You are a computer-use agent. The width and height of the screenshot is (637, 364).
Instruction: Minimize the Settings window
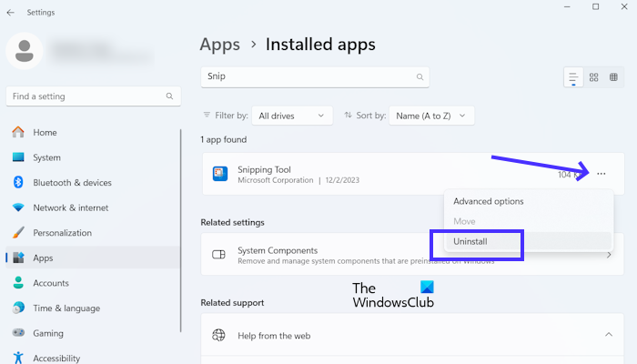coord(567,6)
